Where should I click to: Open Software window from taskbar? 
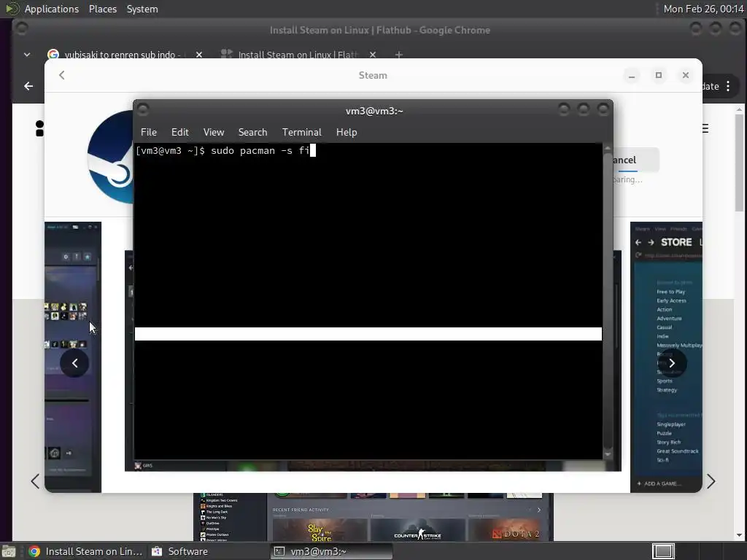[179, 551]
